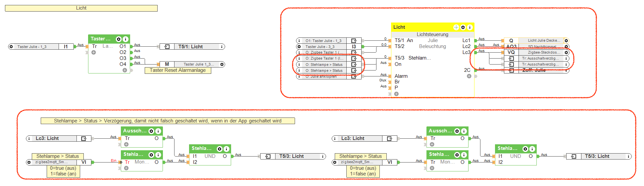
Task: Select the O3 output of Taster block
Action: 123,58
